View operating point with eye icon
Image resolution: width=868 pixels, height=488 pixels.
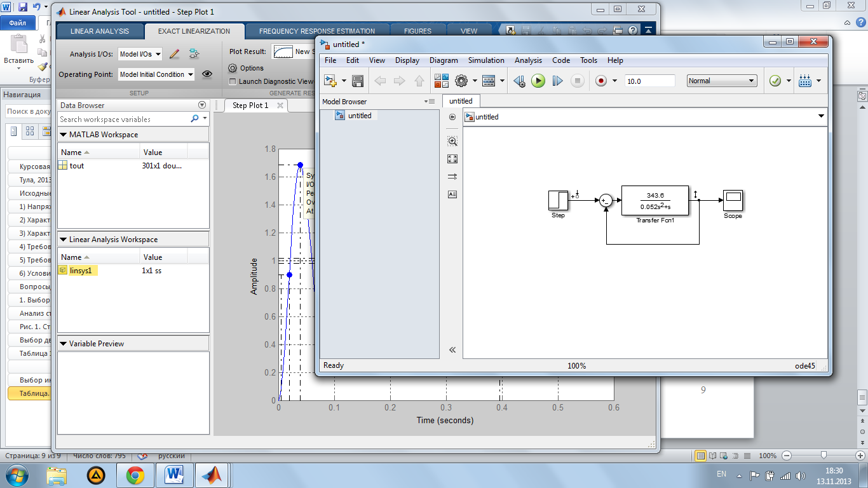(207, 74)
